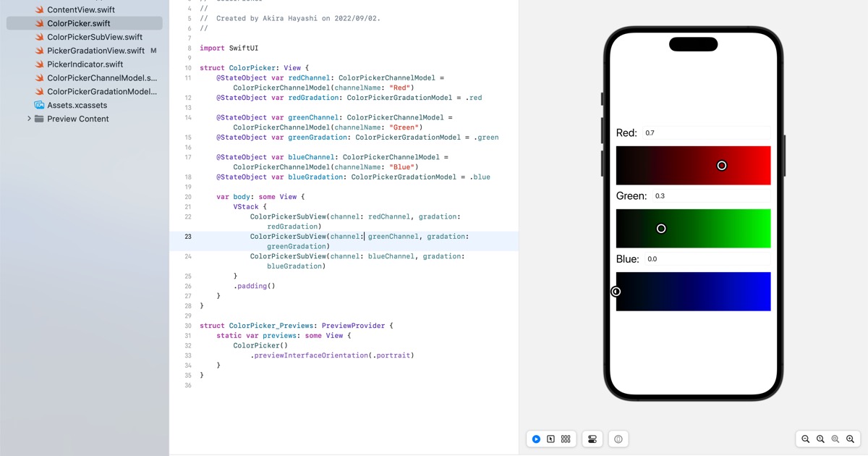Click the zoom to fit icon
The width and height of the screenshot is (868, 456).
click(x=835, y=439)
